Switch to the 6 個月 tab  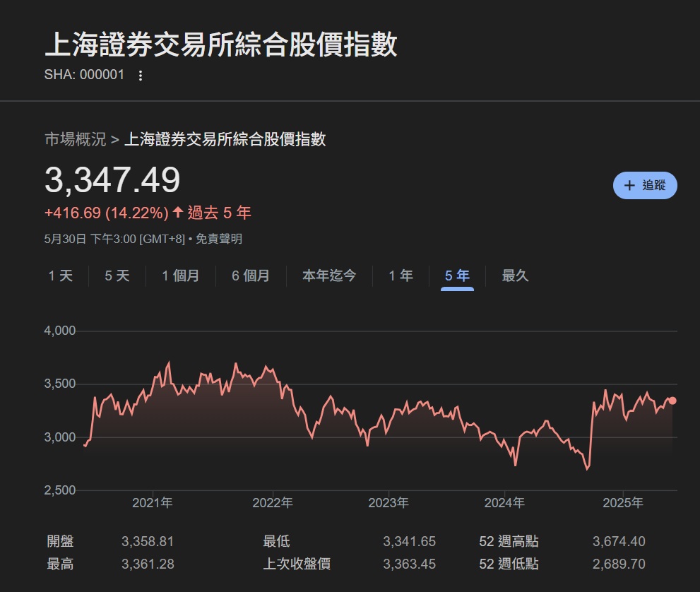tap(251, 276)
